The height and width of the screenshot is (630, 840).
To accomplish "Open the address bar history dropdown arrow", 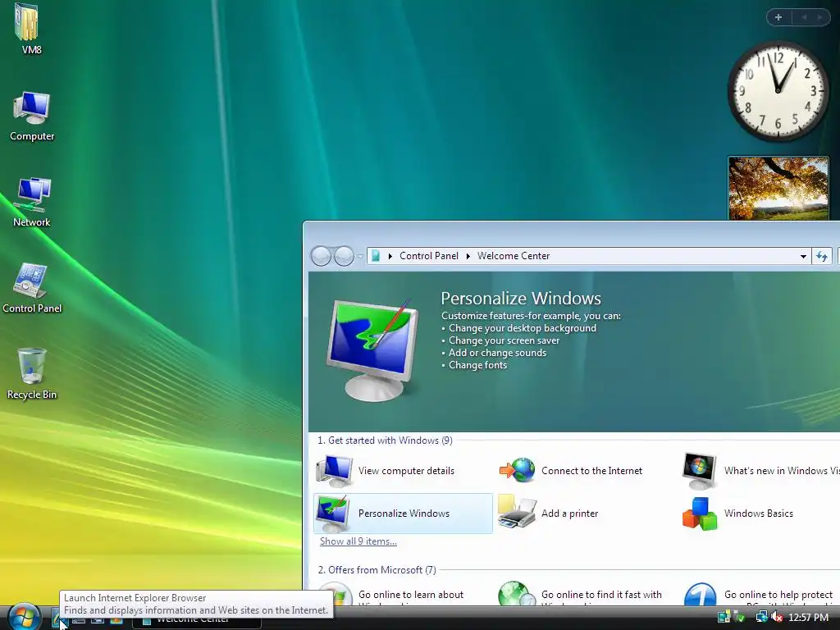I will [803, 256].
